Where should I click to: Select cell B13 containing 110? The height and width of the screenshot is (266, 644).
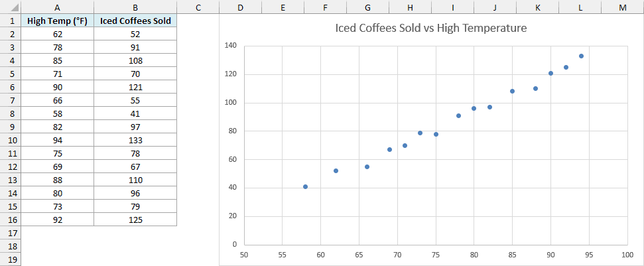[135, 180]
